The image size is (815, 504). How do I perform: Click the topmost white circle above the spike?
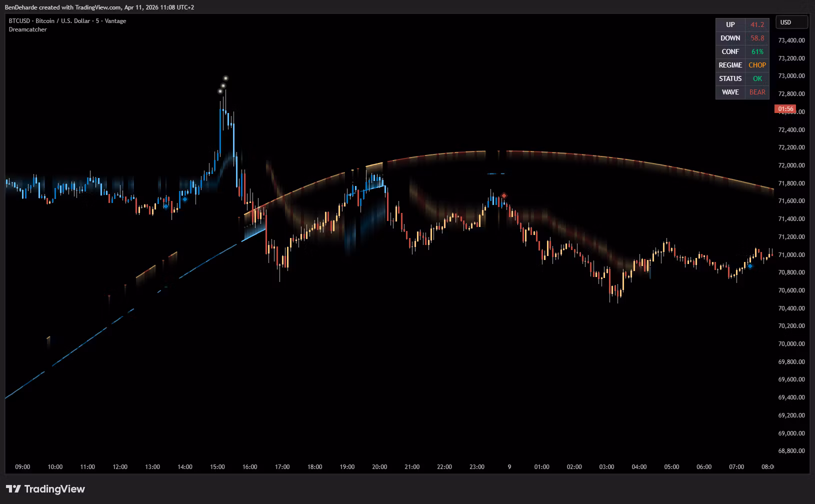pos(225,78)
